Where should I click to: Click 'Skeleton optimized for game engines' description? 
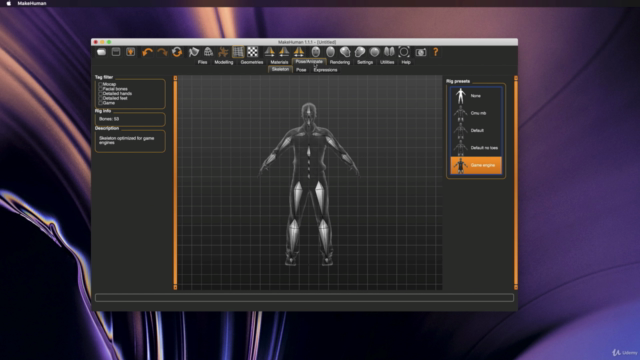127,140
